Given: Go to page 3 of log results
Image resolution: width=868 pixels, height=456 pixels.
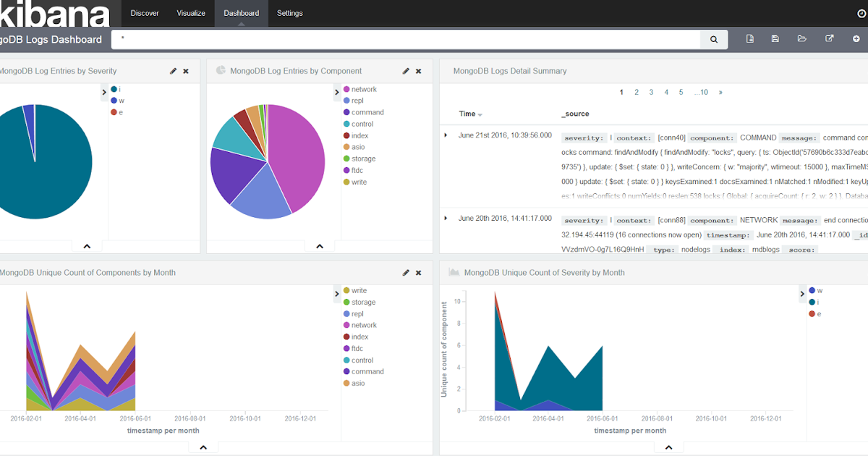Looking at the screenshot, I should coord(651,92).
